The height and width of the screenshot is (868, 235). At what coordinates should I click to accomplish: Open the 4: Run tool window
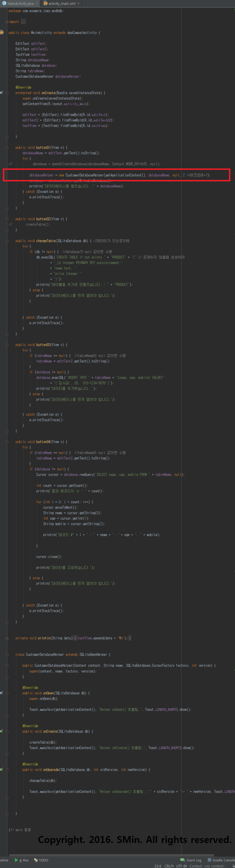[22, 860]
